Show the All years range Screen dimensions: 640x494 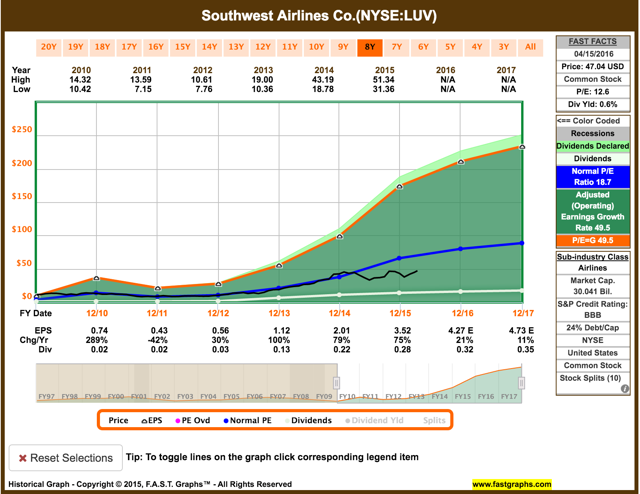530,47
